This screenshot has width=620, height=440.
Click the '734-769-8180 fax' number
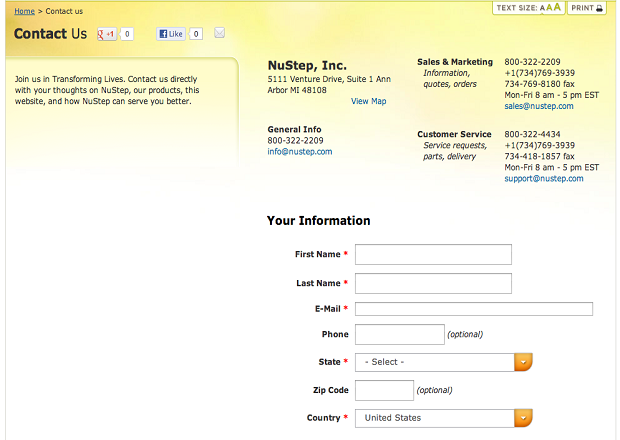point(539,84)
